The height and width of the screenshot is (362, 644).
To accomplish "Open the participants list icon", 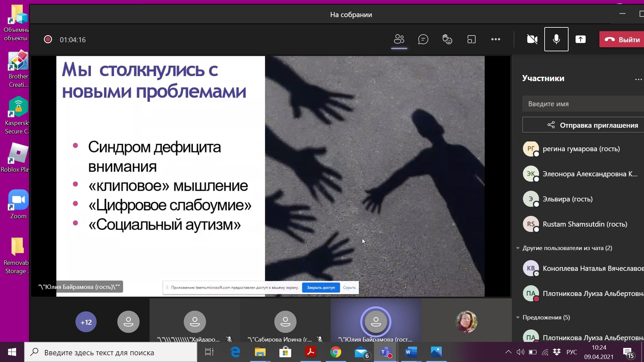I will 399,39.
